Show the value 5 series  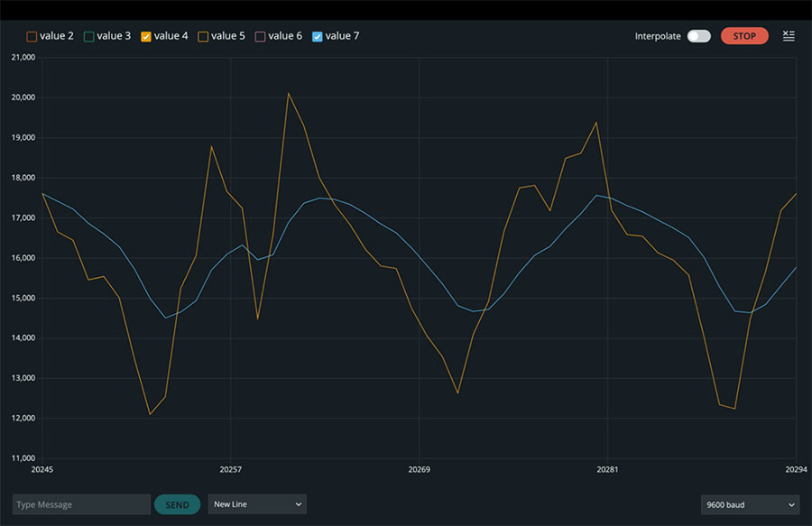tap(203, 36)
